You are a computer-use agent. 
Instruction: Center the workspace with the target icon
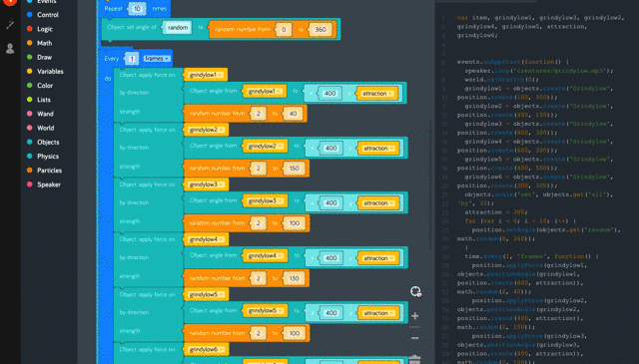tap(415, 291)
